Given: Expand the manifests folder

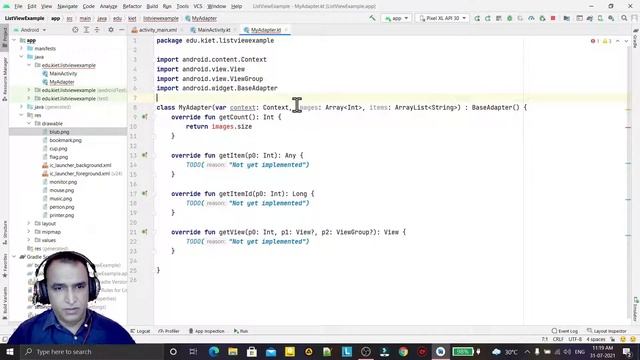Looking at the screenshot, I should point(22,49).
